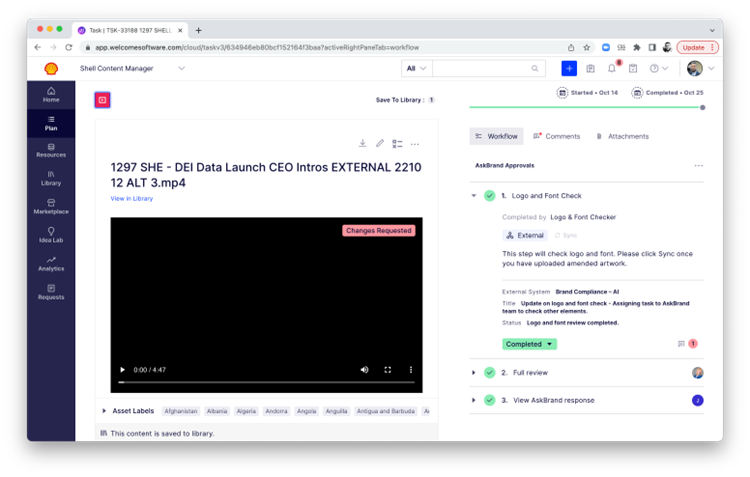Screen dimensions: 750x477
Task: Go back in the browser
Action: coord(38,47)
